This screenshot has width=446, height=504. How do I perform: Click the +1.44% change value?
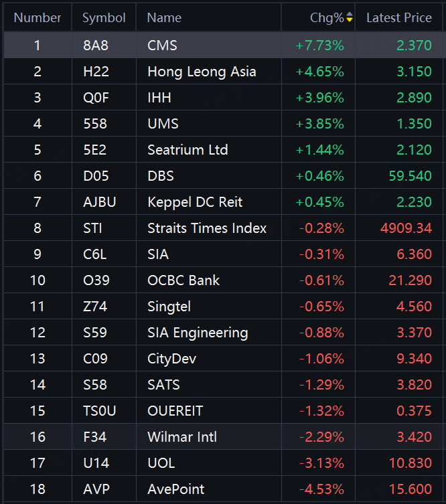pyautogui.click(x=320, y=150)
